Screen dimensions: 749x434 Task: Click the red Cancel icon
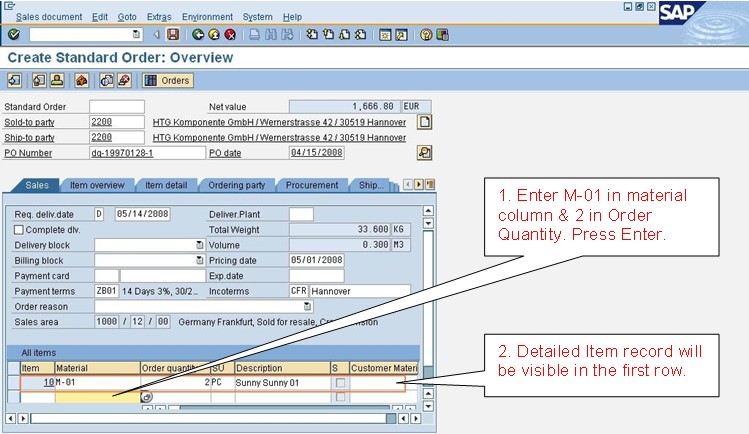click(229, 34)
